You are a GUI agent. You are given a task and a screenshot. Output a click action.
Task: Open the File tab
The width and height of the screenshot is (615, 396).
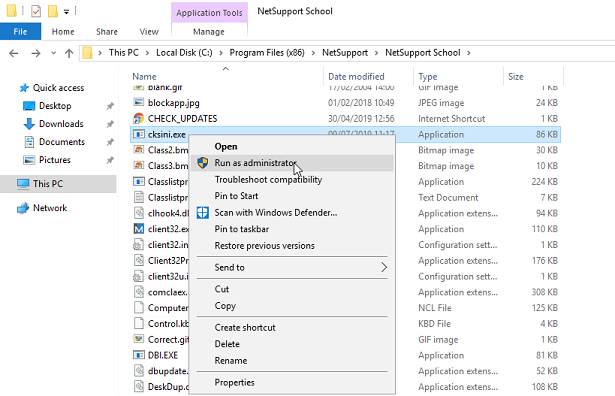20,31
